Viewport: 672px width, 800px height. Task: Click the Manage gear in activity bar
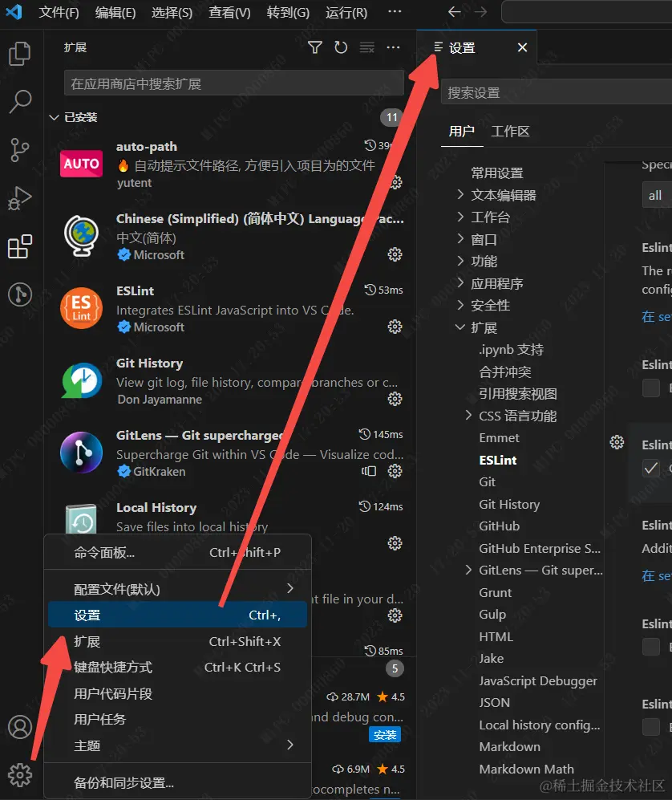tap(20, 775)
